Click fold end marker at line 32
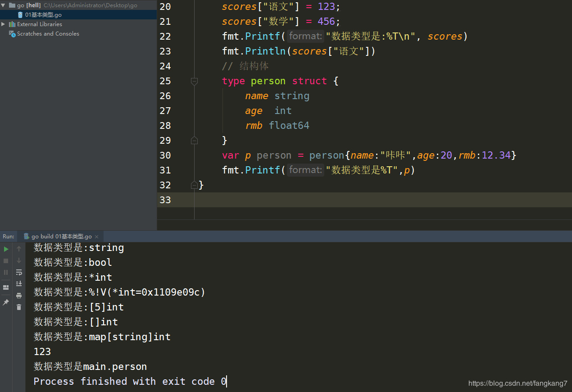572x392 pixels. tap(194, 185)
